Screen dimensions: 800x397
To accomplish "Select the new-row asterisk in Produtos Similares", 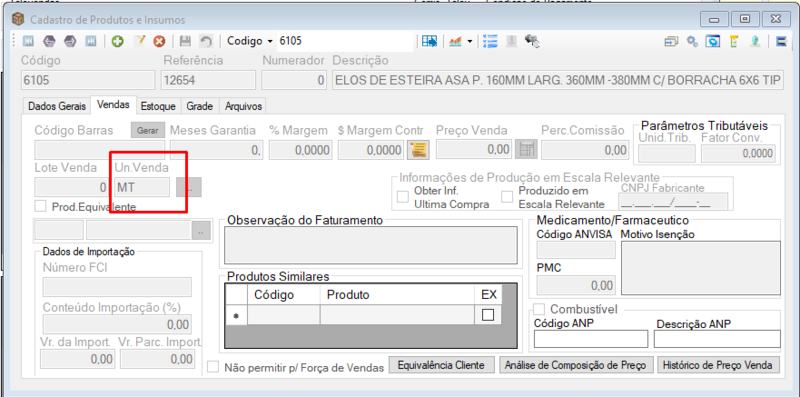I will coord(236,315).
